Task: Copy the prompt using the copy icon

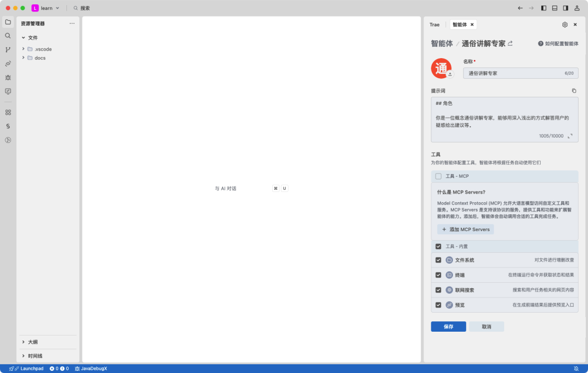Action: (574, 90)
